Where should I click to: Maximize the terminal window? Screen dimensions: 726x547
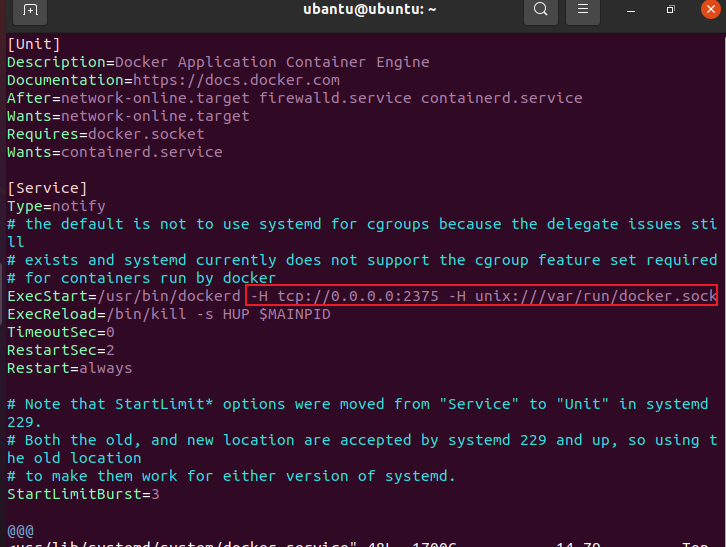[x=670, y=11]
